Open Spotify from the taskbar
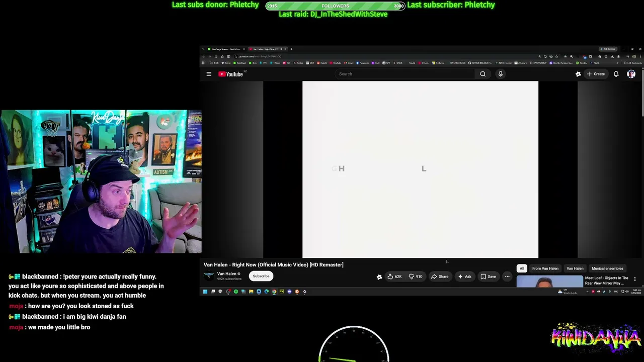The image size is (644, 362). pyautogui.click(x=235, y=291)
